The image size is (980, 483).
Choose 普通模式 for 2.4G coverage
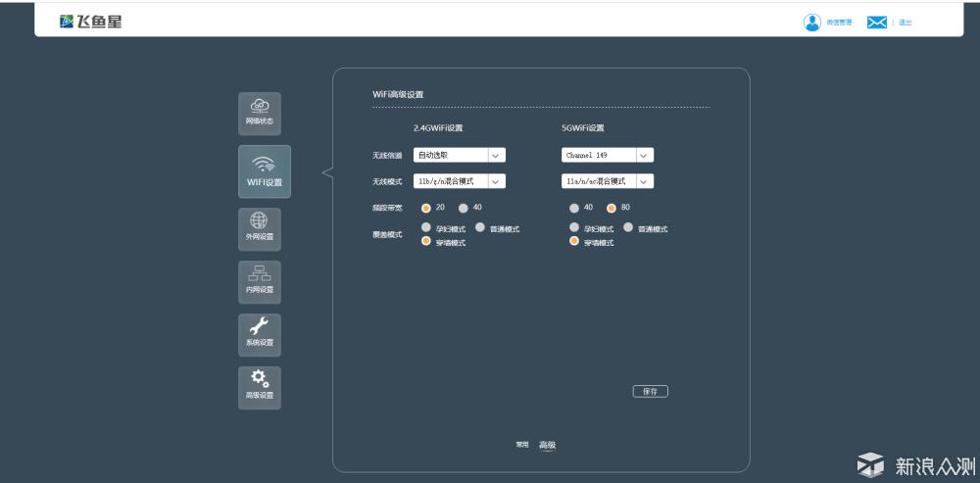480,228
